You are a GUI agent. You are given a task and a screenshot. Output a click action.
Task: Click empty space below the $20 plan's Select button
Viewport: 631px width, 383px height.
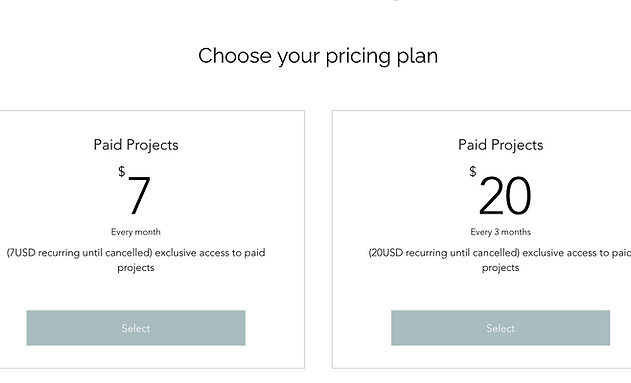[500, 357]
